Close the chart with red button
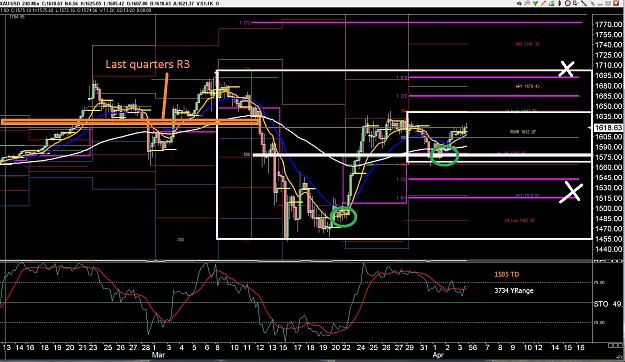Screen dimensions: 625x362 click(617, 3)
